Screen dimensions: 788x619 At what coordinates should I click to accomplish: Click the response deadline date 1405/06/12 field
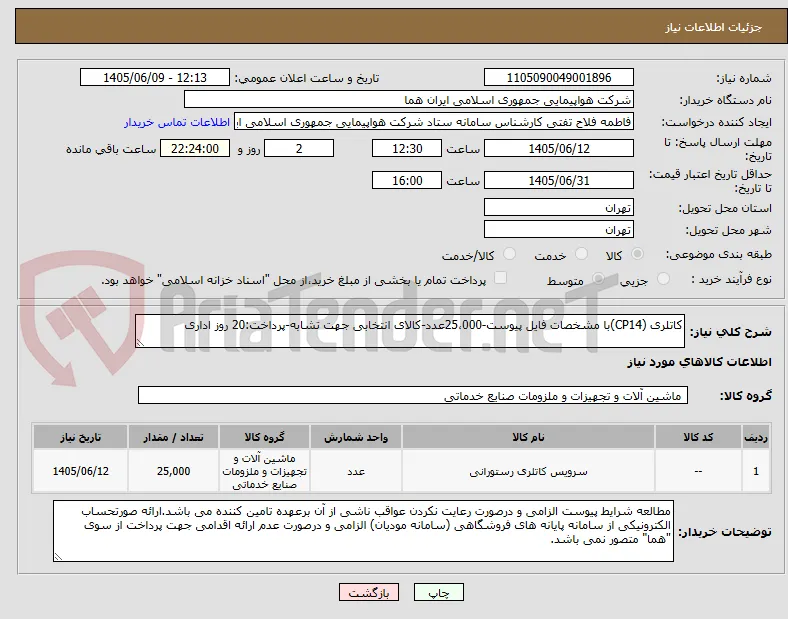coord(559,149)
